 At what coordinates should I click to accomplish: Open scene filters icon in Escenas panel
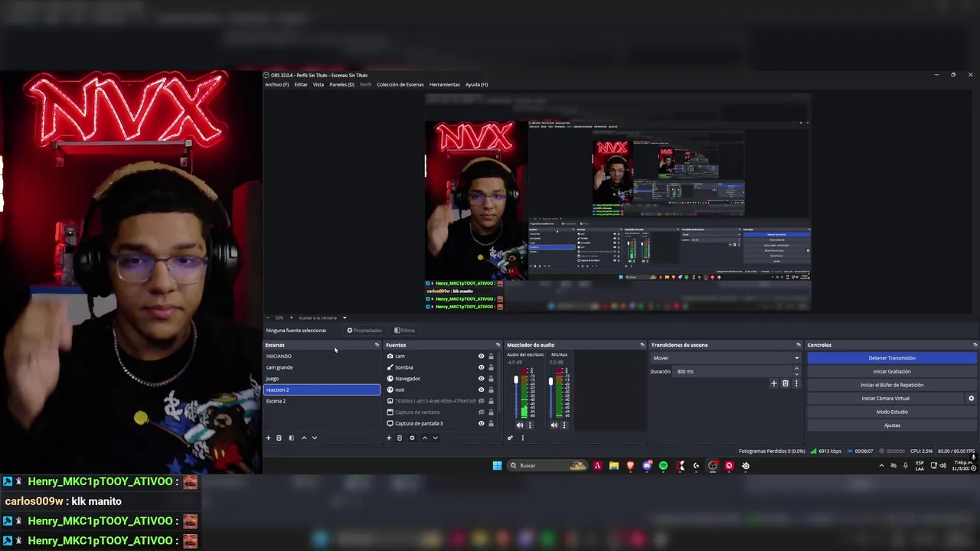[x=291, y=438]
